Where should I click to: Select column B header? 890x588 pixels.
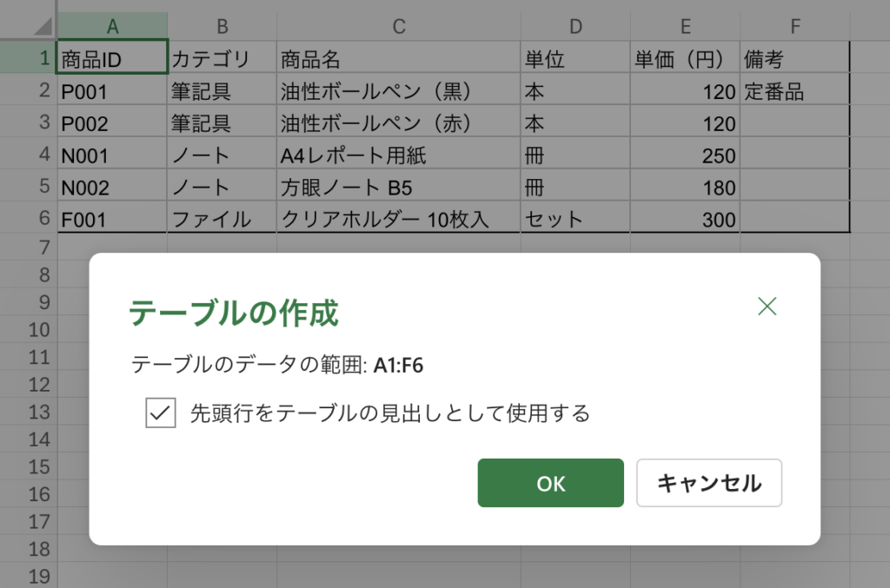coord(222,26)
